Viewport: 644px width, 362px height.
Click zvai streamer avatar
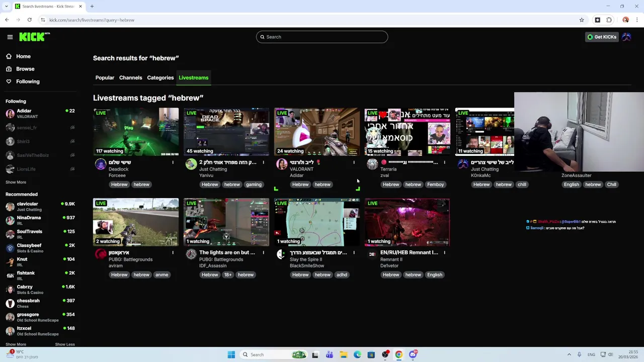click(372, 164)
